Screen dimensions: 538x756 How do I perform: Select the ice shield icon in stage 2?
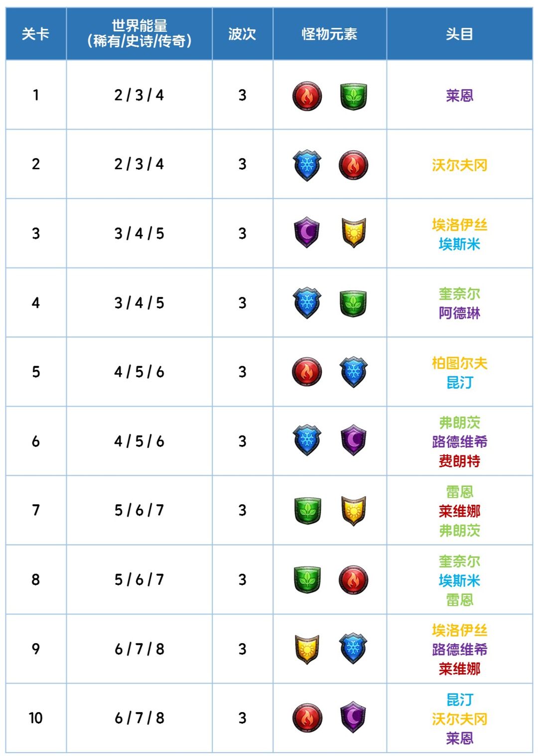coord(307,165)
